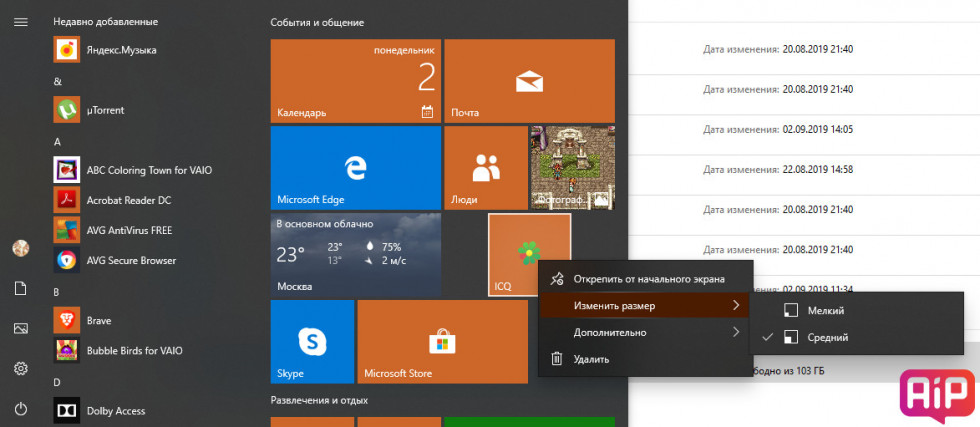Select the Средний tile size
This screenshot has width=980, height=427.
[856, 337]
